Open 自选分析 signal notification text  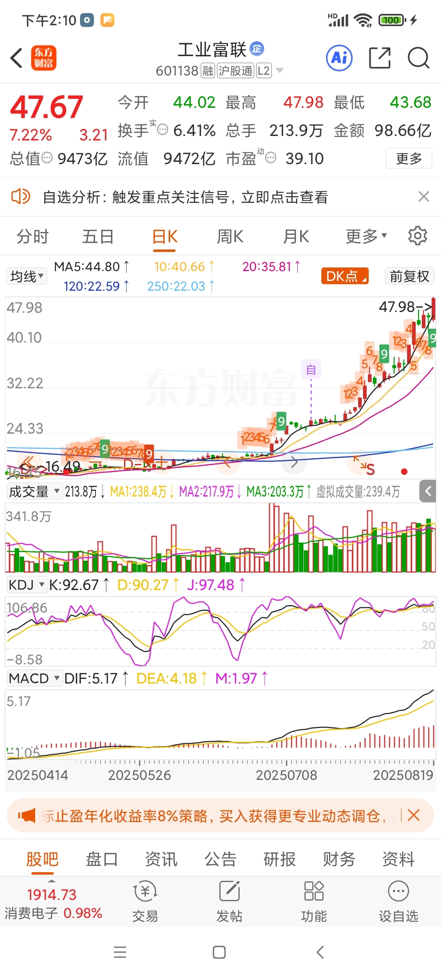pyautogui.click(x=185, y=197)
